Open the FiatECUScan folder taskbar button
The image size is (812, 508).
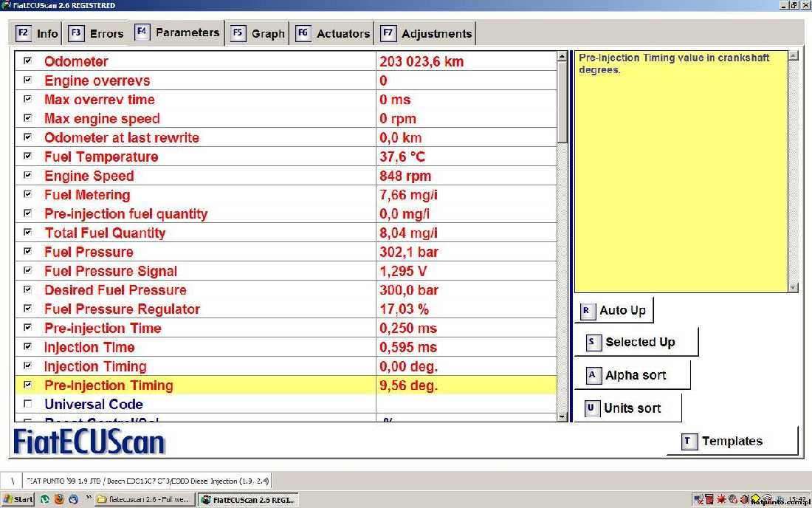click(x=145, y=499)
